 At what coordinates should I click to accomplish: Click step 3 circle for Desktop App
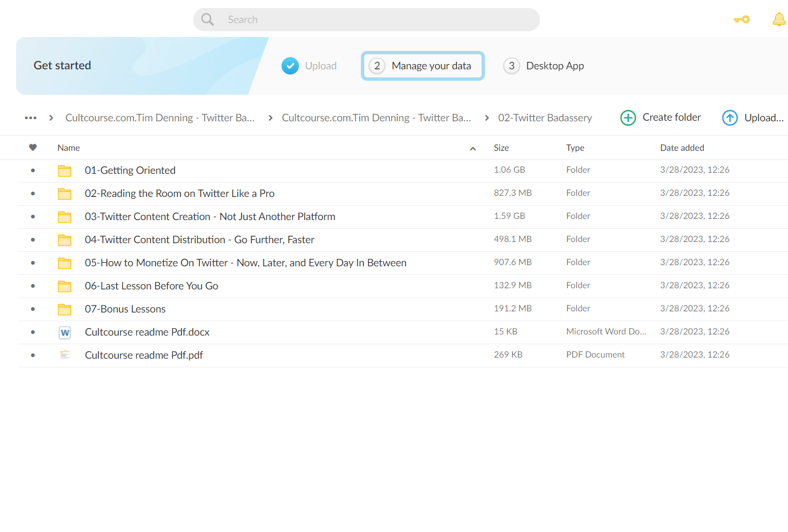pos(512,66)
